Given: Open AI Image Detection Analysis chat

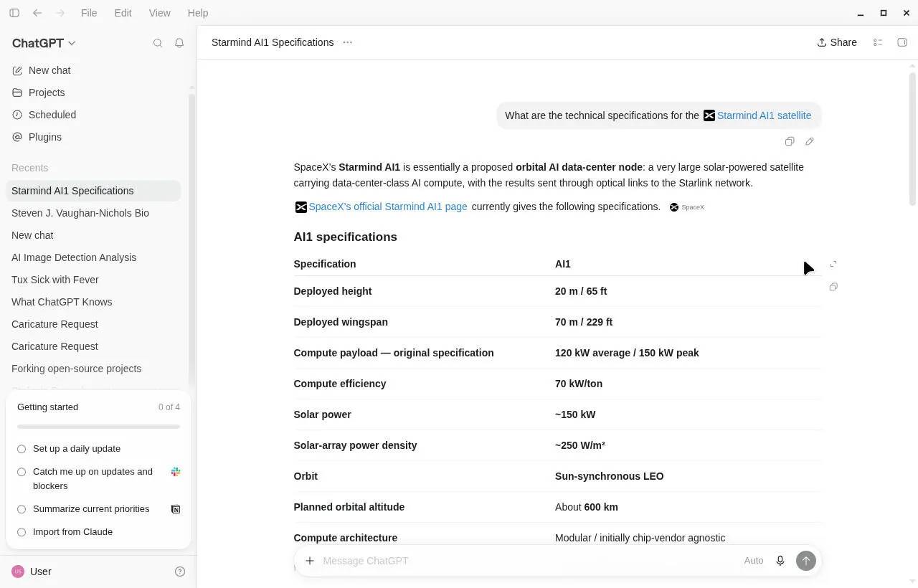Looking at the screenshot, I should pos(93,257).
